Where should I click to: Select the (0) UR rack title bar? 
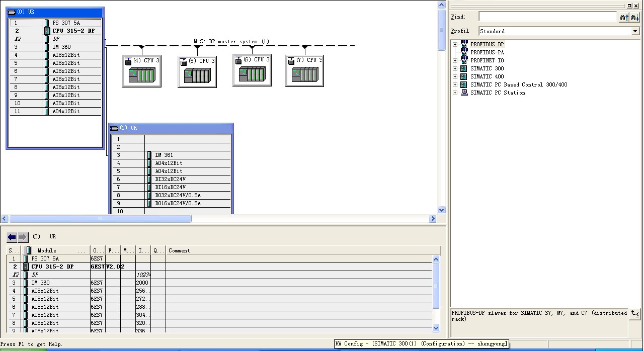click(x=55, y=12)
